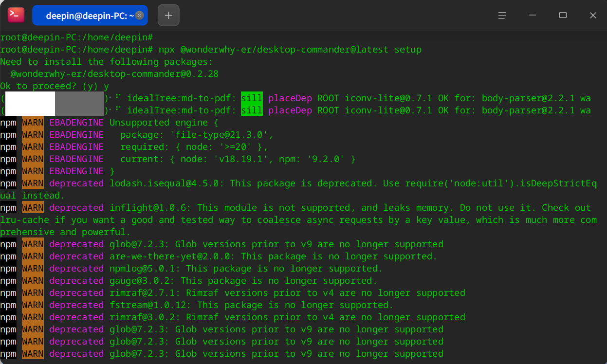The image size is (607, 364).
Task: Click 'Need to install the following packages:' line
Action: click(107, 62)
